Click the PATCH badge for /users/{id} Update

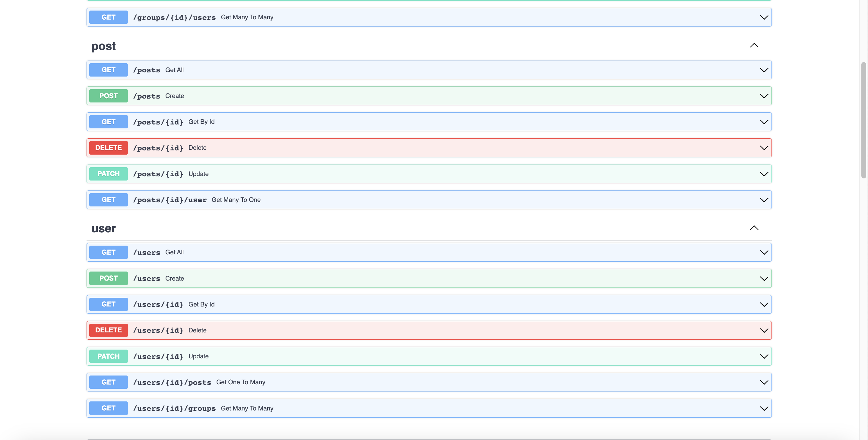[x=108, y=356]
